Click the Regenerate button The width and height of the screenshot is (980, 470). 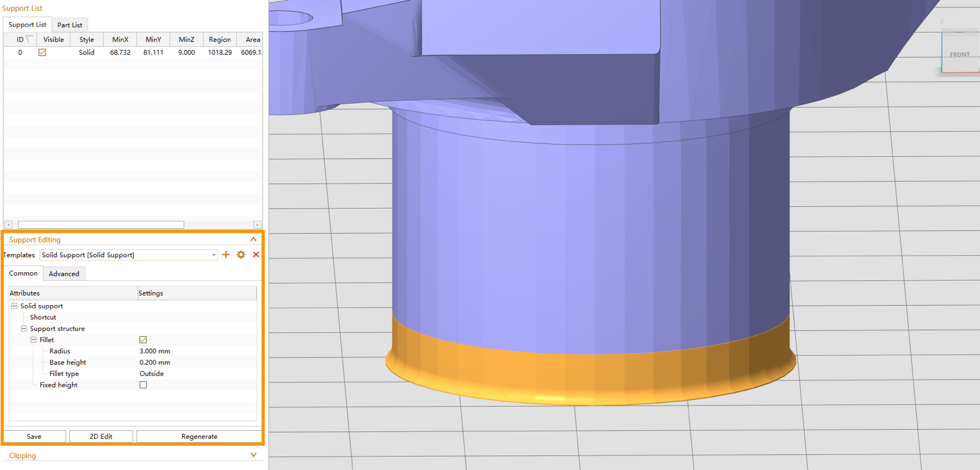[200, 437]
